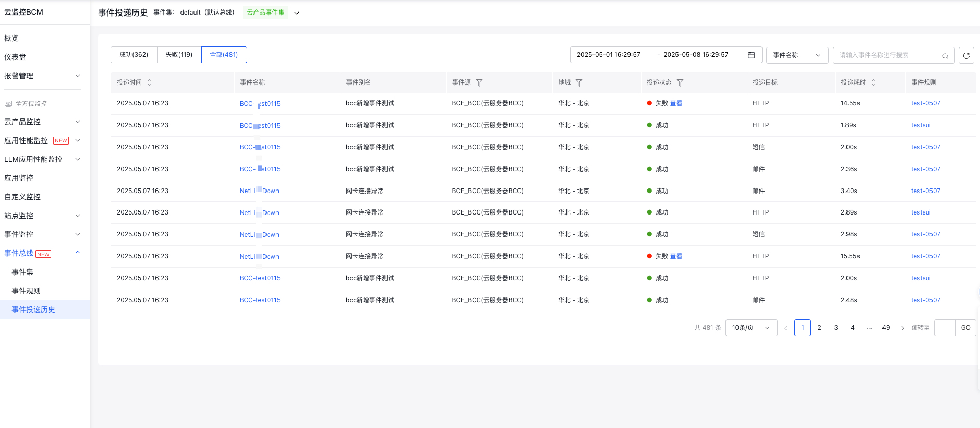980x428 pixels.
Task: Open 事件集 submenu item
Action: point(22,272)
